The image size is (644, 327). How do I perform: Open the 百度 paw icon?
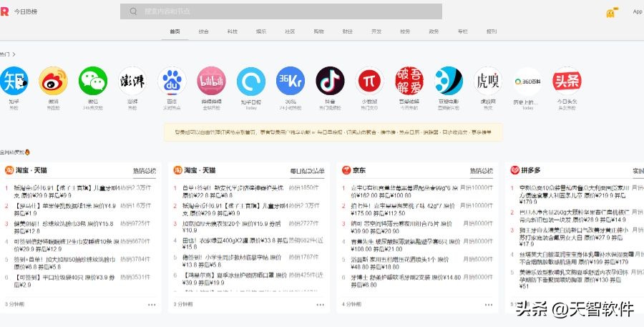[172, 81]
